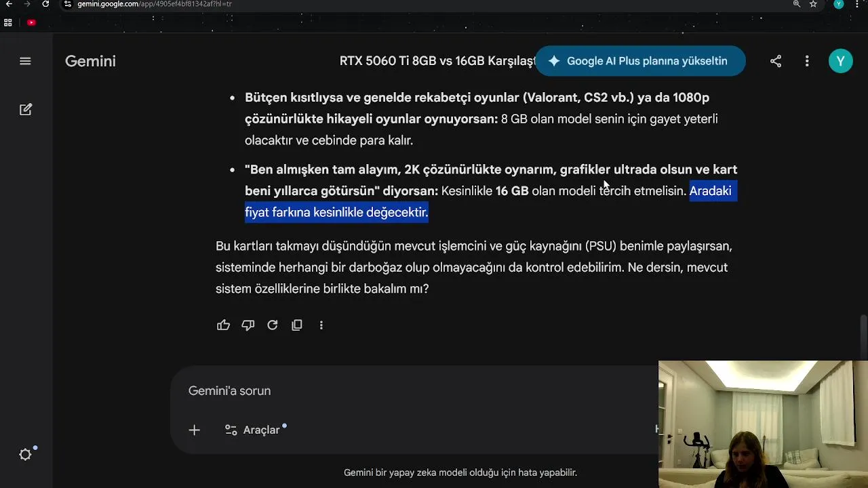868x488 pixels.
Task: Click the webcam video overlay thumbnail
Action: (x=763, y=424)
